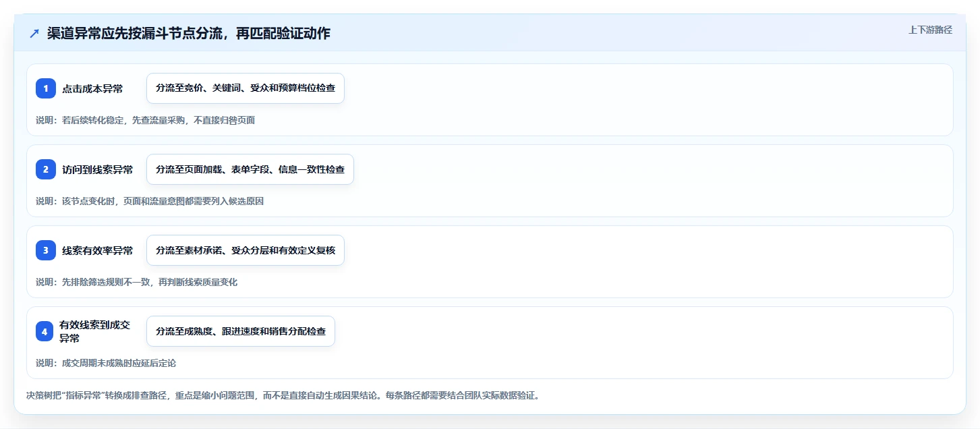Viewport: 980px width, 429px height.
Task: Click the 分流至竞价、关键词、受众和预算档位检查 box
Action: (x=246, y=88)
